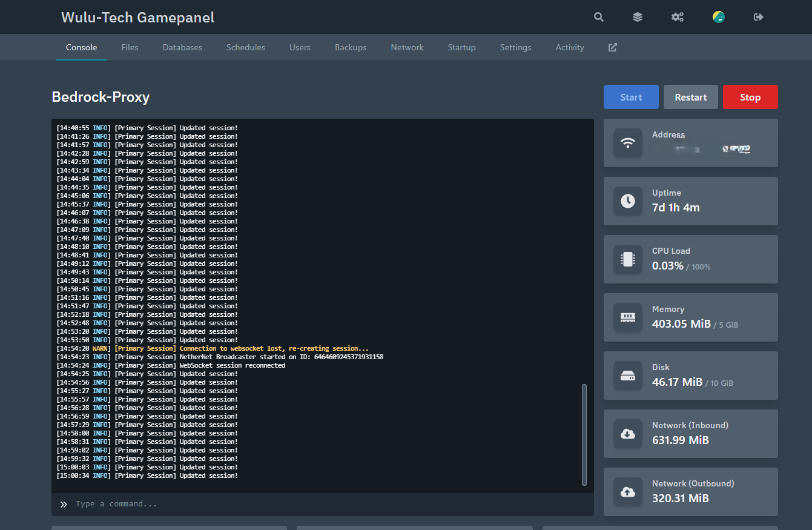Open the external link icon tab
Screen dimensions: 812x530
click(613, 47)
